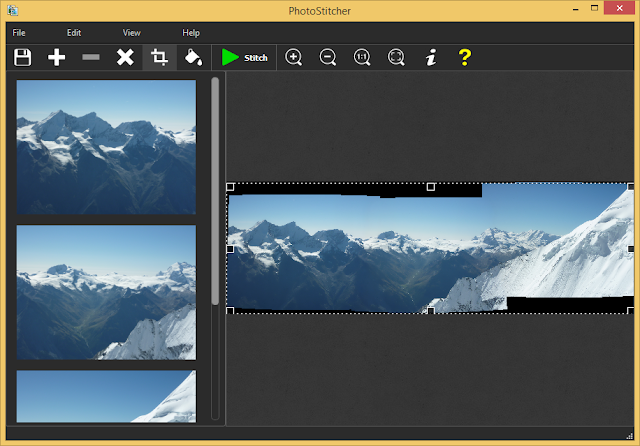Toggle the crop tool
The height and width of the screenshot is (446, 640).
[x=159, y=57]
